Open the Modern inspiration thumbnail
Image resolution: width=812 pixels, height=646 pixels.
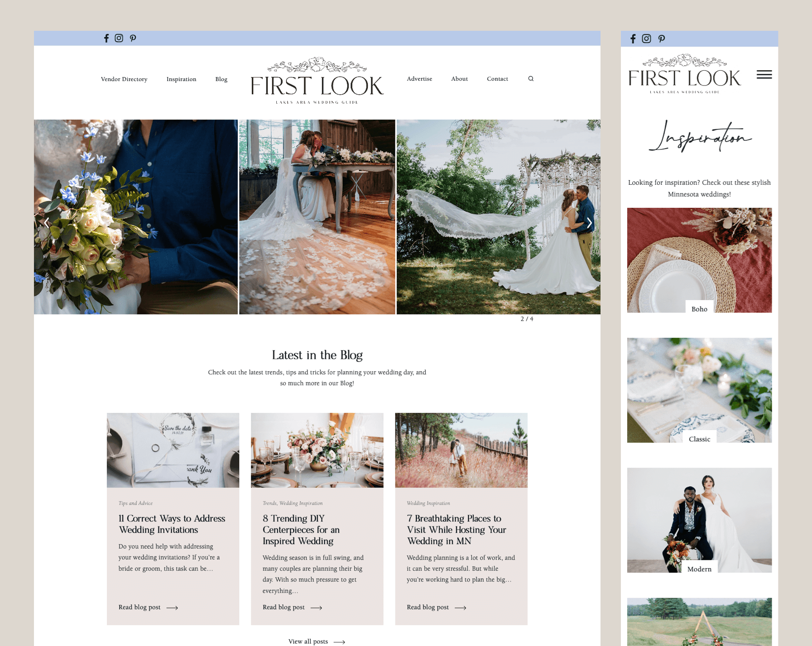tap(699, 520)
